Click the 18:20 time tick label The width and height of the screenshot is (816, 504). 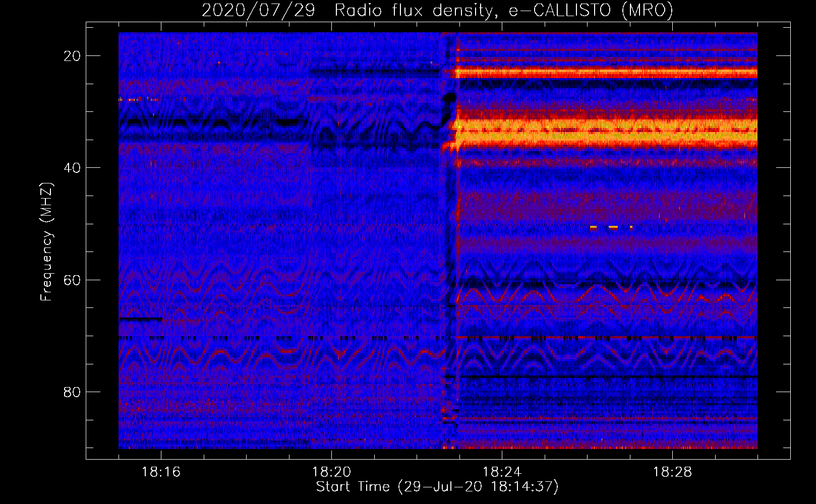pyautogui.click(x=331, y=472)
